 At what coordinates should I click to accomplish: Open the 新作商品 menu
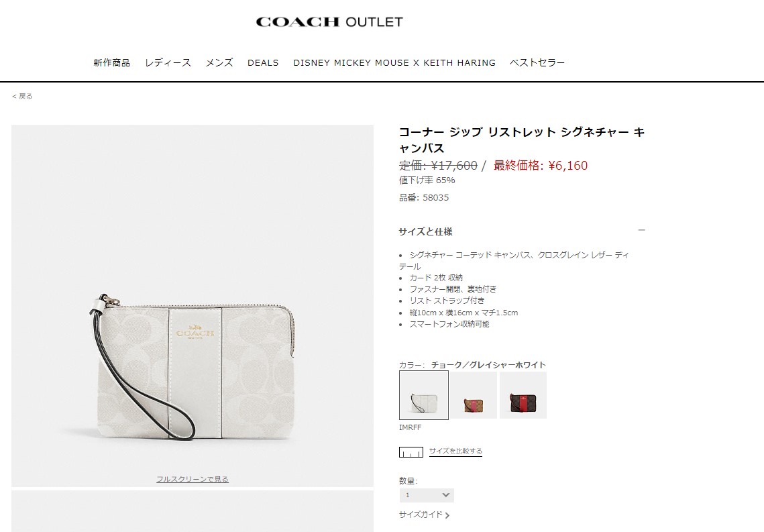(111, 63)
